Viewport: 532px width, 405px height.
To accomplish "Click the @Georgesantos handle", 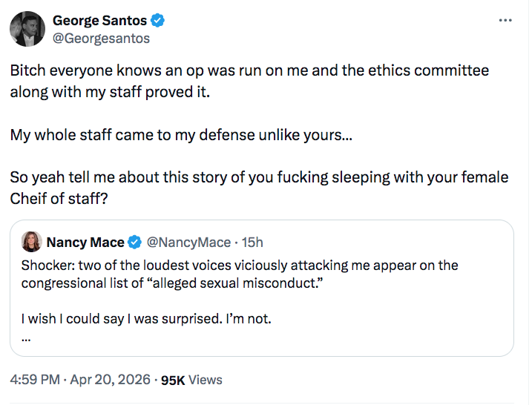I will click(x=100, y=38).
